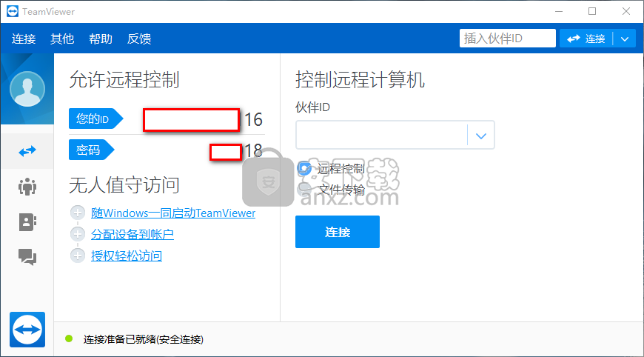Open the Meeting sidebar people icon
Image resolution: width=644 pixels, height=357 pixels.
(x=27, y=187)
